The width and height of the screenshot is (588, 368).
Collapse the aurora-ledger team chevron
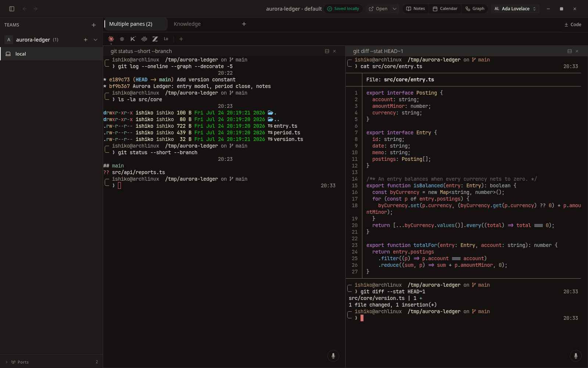tap(96, 40)
